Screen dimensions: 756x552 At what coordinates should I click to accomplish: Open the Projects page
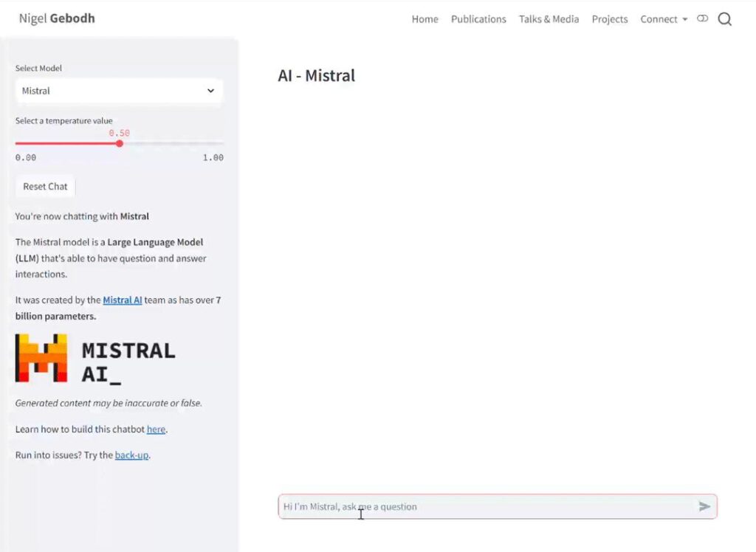point(609,19)
